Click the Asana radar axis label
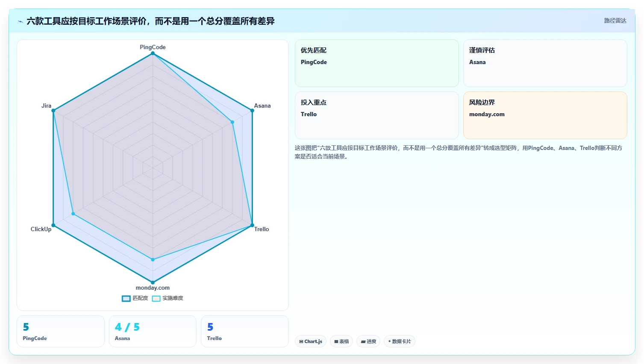Screen dimensions: 644x364 pos(262,106)
